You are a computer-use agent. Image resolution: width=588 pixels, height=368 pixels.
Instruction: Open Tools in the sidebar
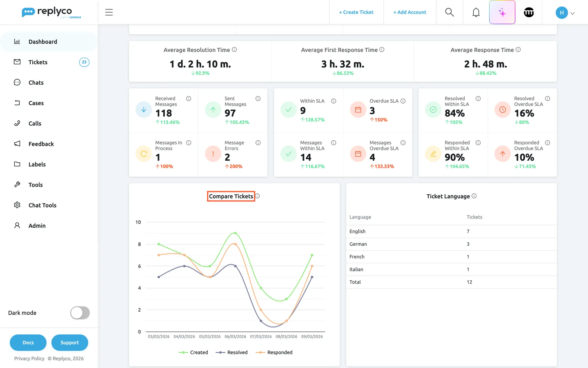pos(49,185)
